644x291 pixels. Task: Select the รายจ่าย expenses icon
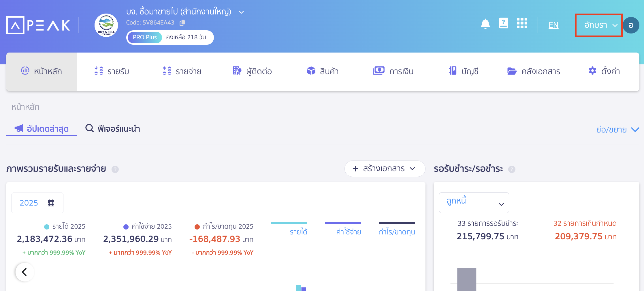pos(166,71)
